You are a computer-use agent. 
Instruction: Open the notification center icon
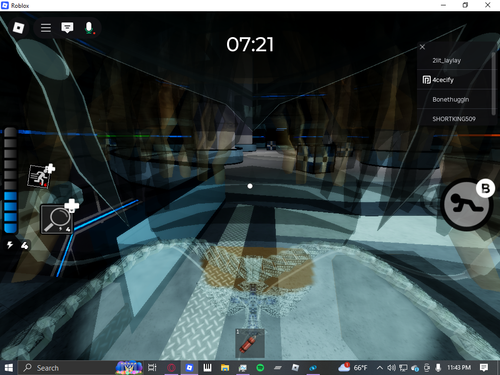484,368
